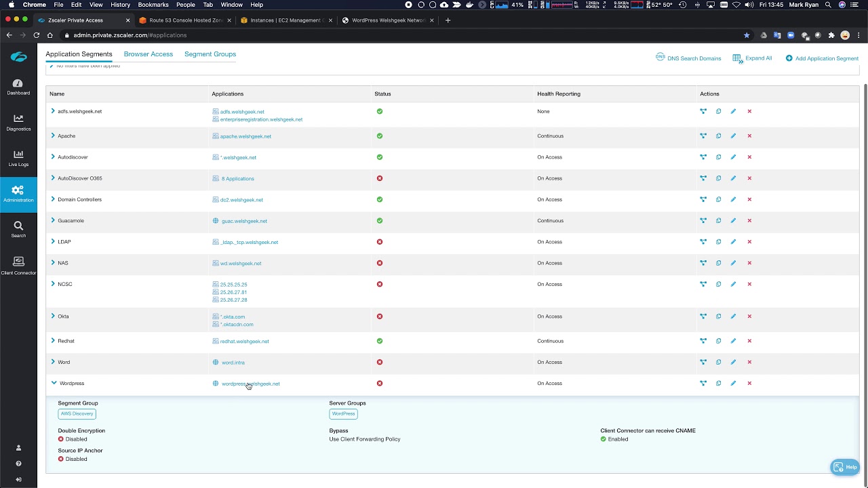Expand the Autodiscover row
Viewport: 868px width, 488px height.
[x=53, y=157]
